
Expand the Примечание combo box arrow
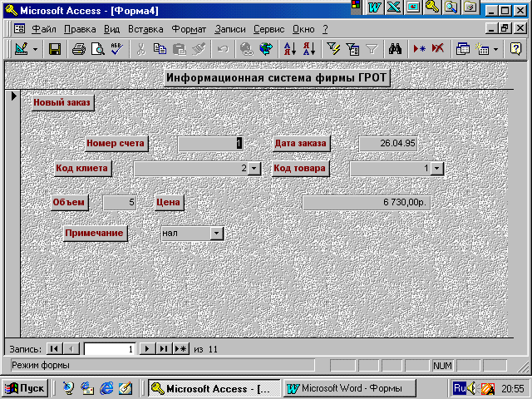point(216,234)
